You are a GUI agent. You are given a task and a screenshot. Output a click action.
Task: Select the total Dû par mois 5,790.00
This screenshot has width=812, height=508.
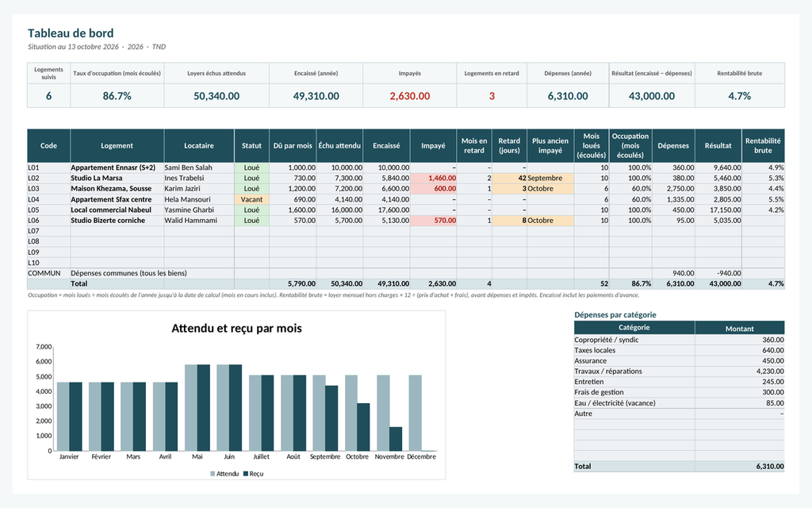coord(293,283)
